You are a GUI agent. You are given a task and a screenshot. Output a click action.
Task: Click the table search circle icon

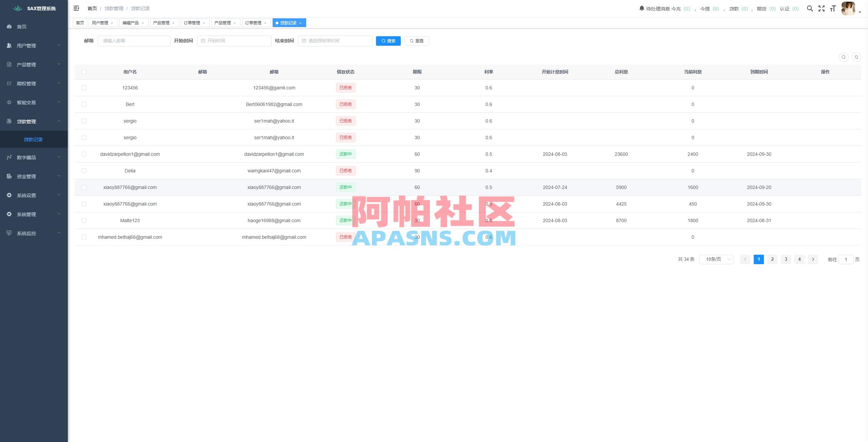(843, 57)
